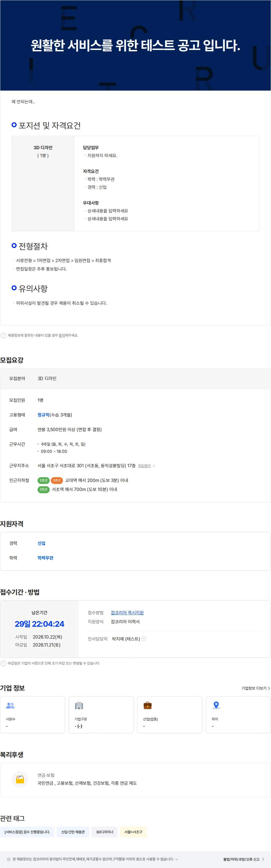The width and height of the screenshot is (271, 868).
Task: Click the 문의 link in the notice
Action: point(62,335)
